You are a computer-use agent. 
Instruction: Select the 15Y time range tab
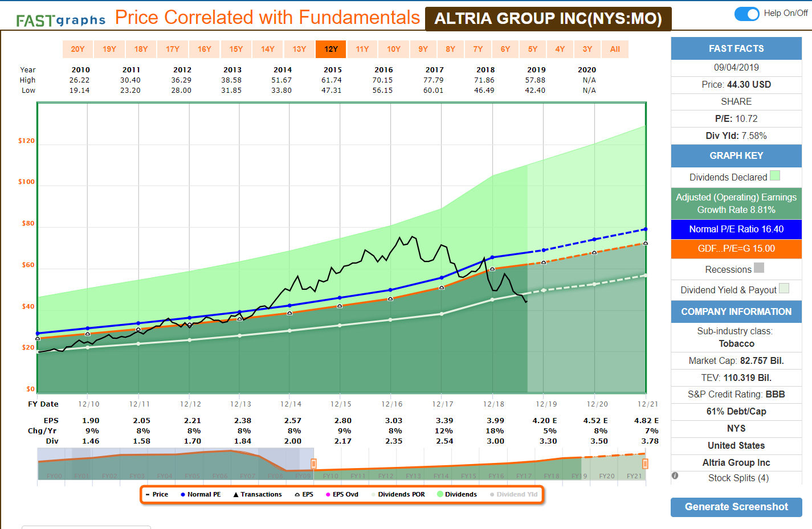(x=236, y=49)
